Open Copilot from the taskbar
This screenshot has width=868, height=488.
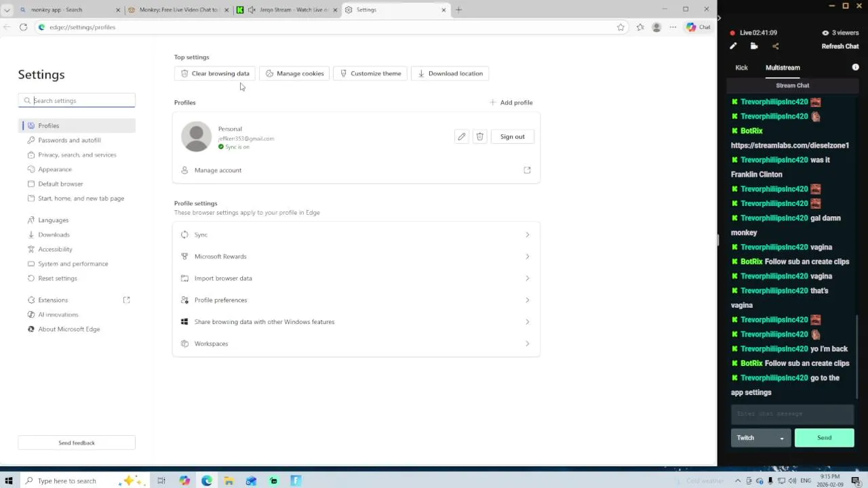coord(184,481)
